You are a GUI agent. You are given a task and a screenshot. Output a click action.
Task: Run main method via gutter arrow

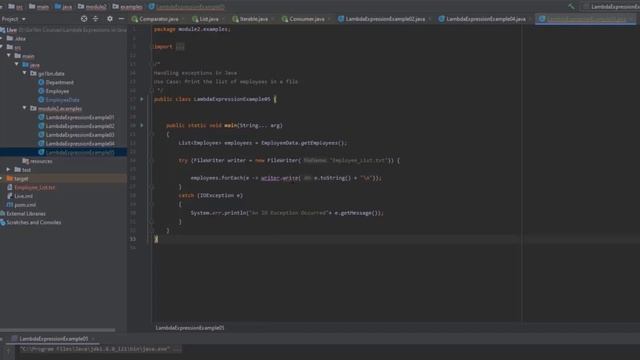[142, 125]
